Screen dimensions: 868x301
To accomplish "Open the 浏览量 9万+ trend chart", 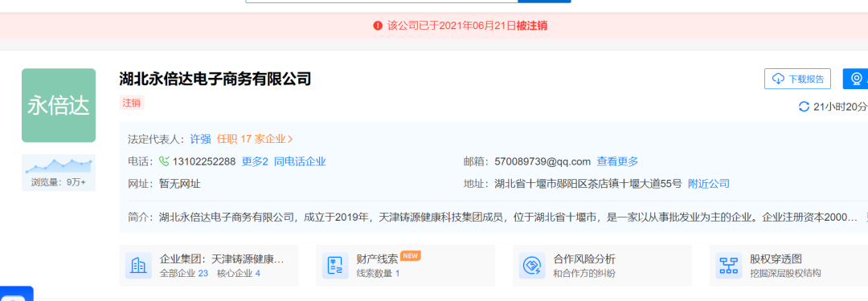I will (59, 172).
